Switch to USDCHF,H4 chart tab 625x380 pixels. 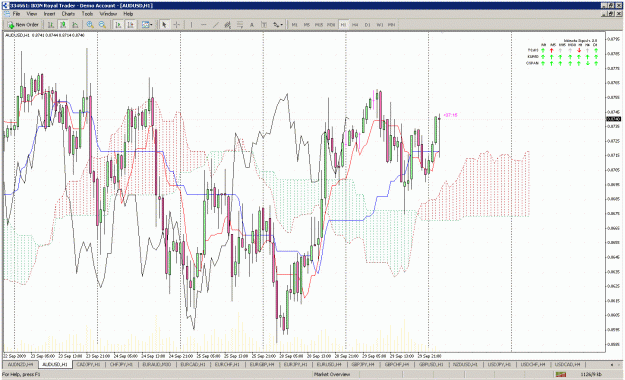click(x=533, y=364)
